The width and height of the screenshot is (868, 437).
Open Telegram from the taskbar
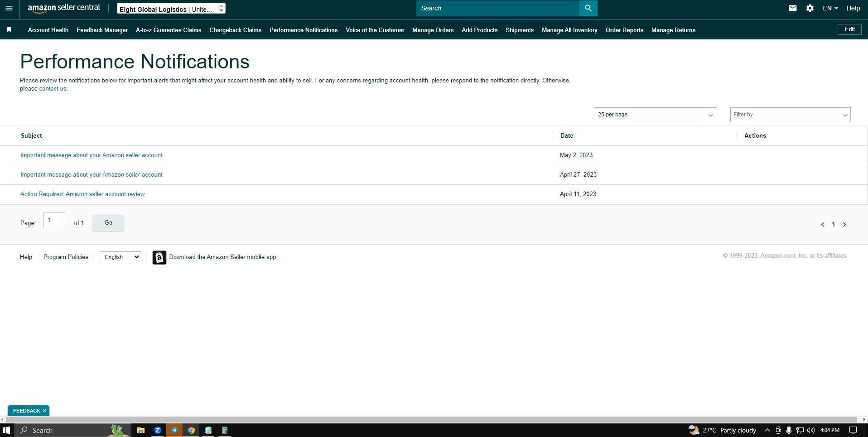pos(174,430)
